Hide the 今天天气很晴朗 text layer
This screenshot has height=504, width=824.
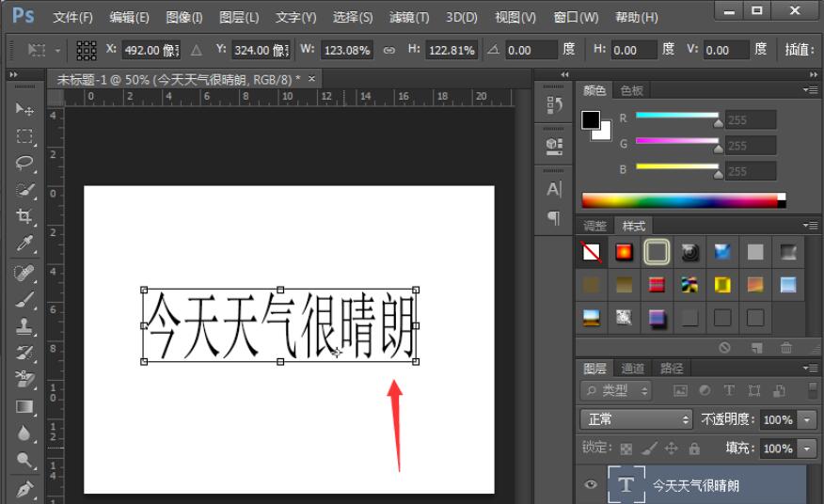coord(591,485)
